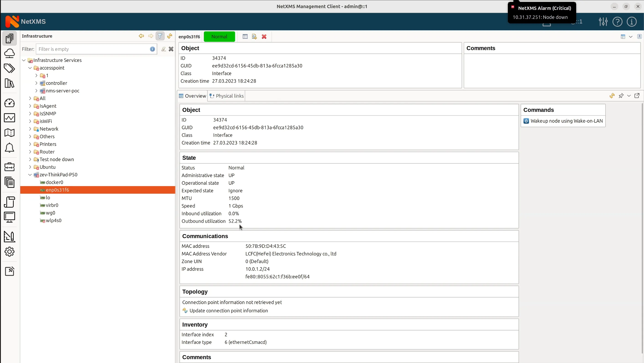Click the Help question-mark icon in header
The height and width of the screenshot is (363, 644).
click(x=618, y=22)
